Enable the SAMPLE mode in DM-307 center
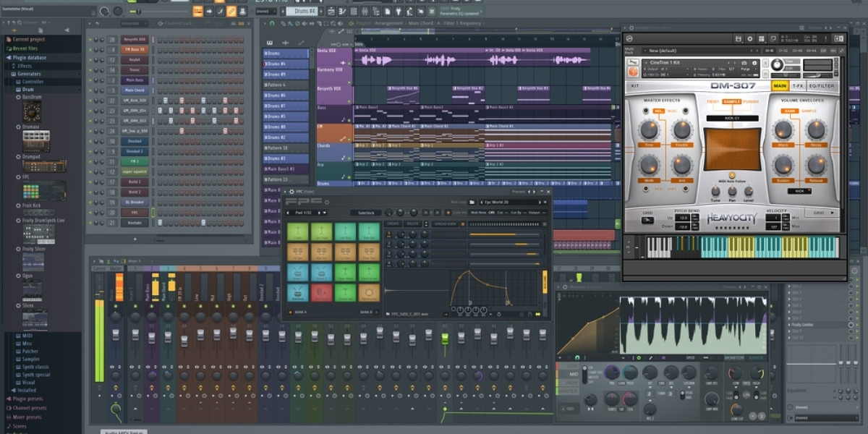Viewport: 868px width, 434px height. tap(731, 102)
